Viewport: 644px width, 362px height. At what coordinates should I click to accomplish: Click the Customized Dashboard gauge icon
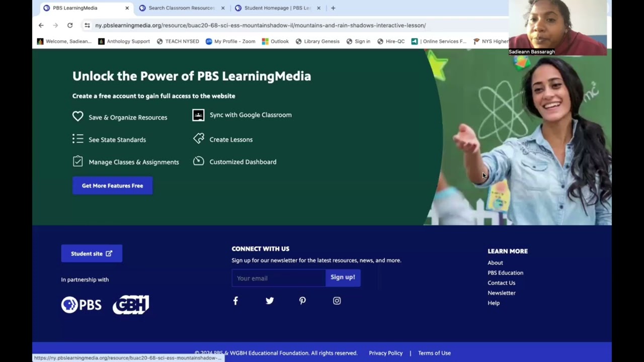199,161
